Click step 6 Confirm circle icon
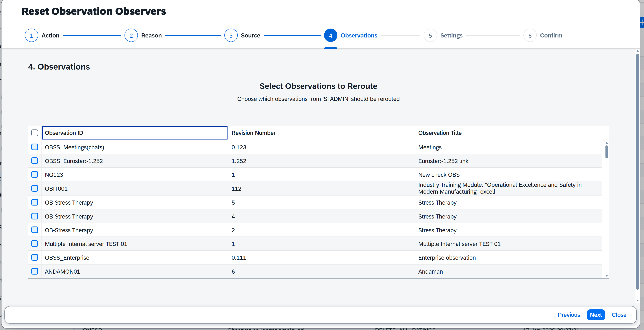 530,36
